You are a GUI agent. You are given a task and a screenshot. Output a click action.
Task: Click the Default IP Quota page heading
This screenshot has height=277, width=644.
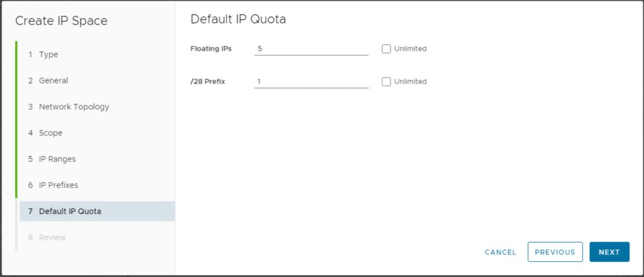(238, 20)
